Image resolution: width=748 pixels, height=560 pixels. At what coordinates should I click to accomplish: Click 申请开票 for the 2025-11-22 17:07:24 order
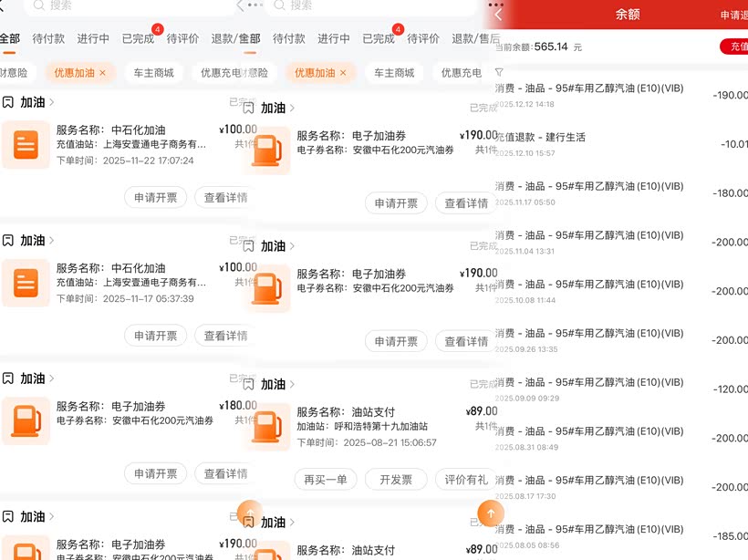point(155,197)
